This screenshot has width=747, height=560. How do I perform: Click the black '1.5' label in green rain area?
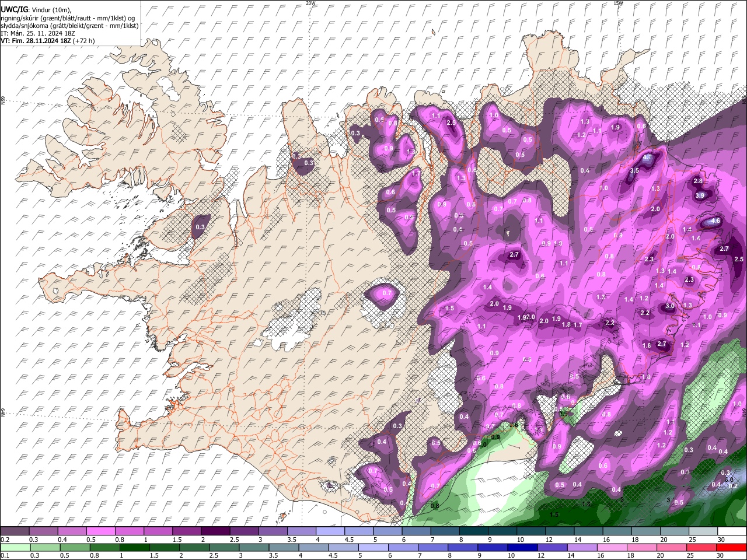click(554, 515)
